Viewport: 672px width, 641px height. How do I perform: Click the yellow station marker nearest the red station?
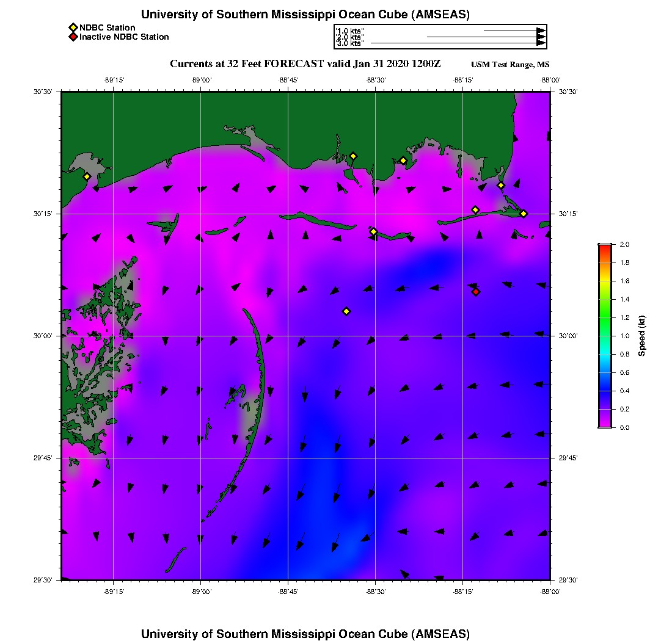tap(475, 210)
